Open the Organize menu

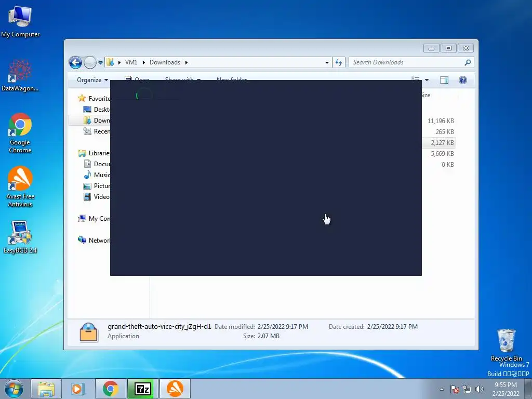point(92,80)
